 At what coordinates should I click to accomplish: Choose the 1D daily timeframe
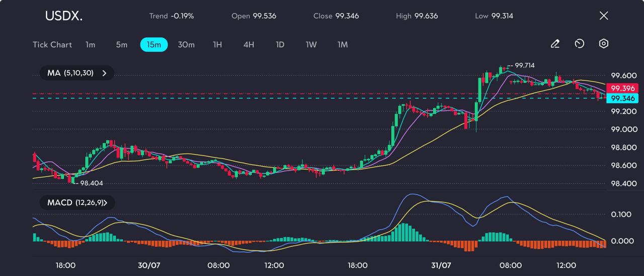pos(280,44)
